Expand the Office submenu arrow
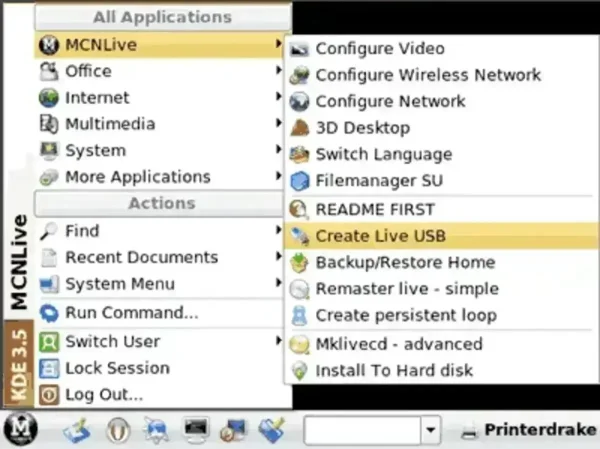Screen dimensions: 600x449 tap(279, 70)
